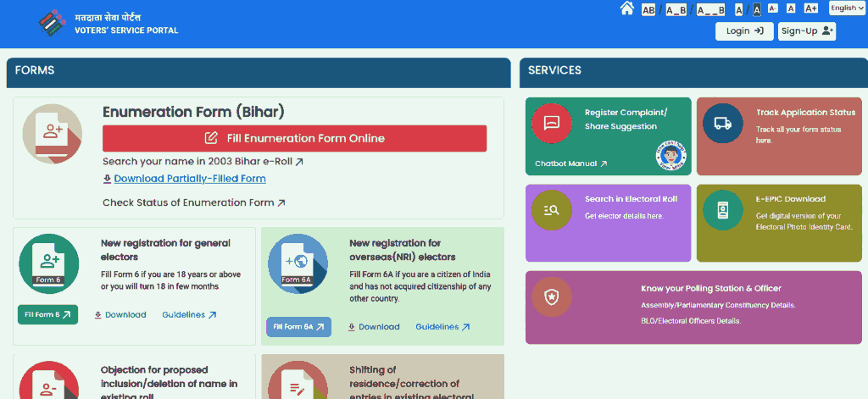Select wide letter spacing A__B option
The width and height of the screenshot is (868, 399).
pyautogui.click(x=711, y=9)
